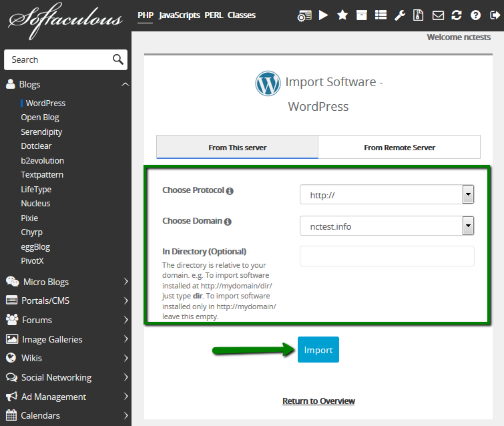Open the Choose Domain dropdown
504x426 pixels.
[387, 226]
